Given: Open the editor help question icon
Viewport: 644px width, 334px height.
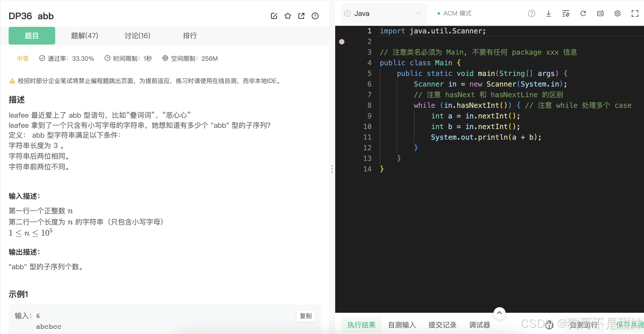Looking at the screenshot, I should coord(531,13).
